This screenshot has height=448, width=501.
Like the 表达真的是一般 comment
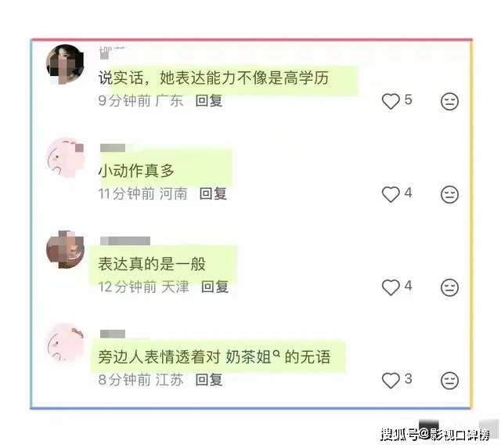(x=391, y=287)
